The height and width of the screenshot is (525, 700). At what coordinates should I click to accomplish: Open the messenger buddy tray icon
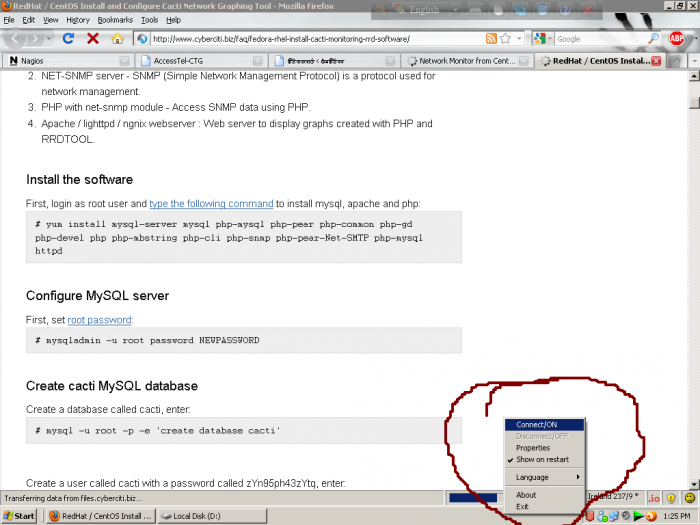[602, 516]
